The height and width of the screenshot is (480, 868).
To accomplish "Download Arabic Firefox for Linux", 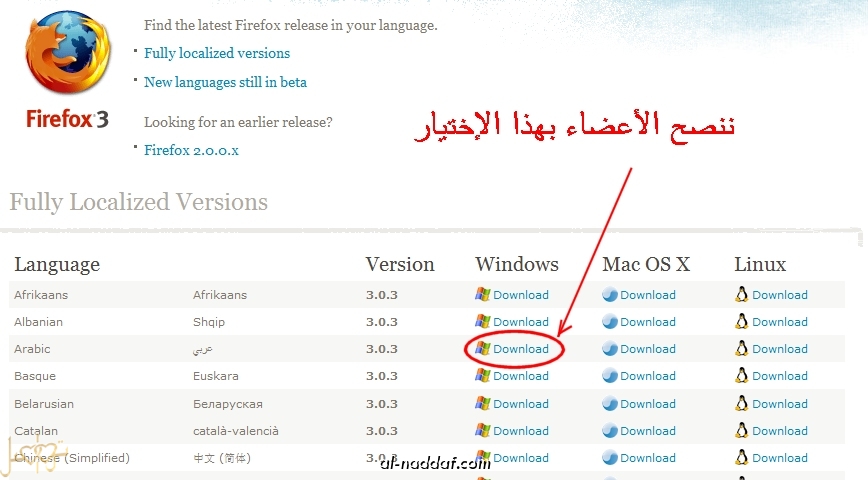I will click(780, 349).
